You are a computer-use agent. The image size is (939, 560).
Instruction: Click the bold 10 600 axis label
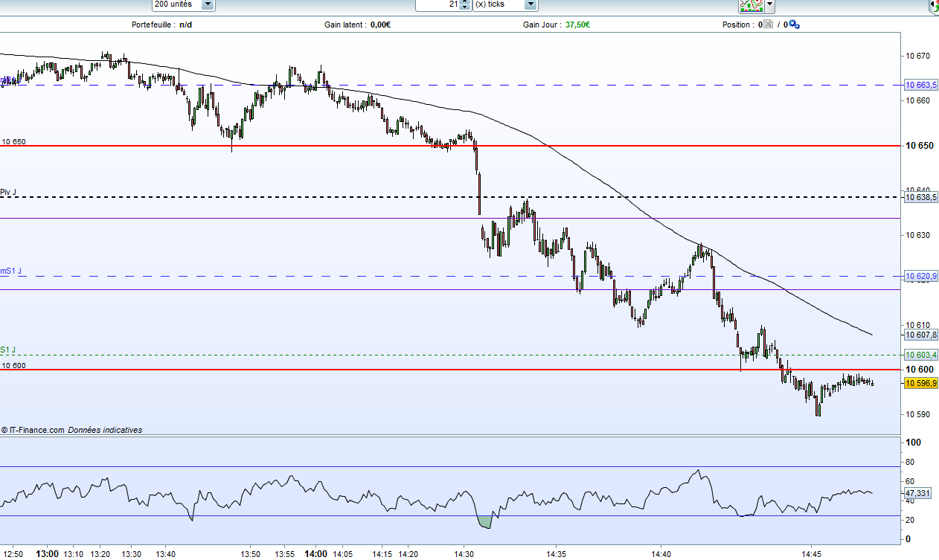[919, 370]
